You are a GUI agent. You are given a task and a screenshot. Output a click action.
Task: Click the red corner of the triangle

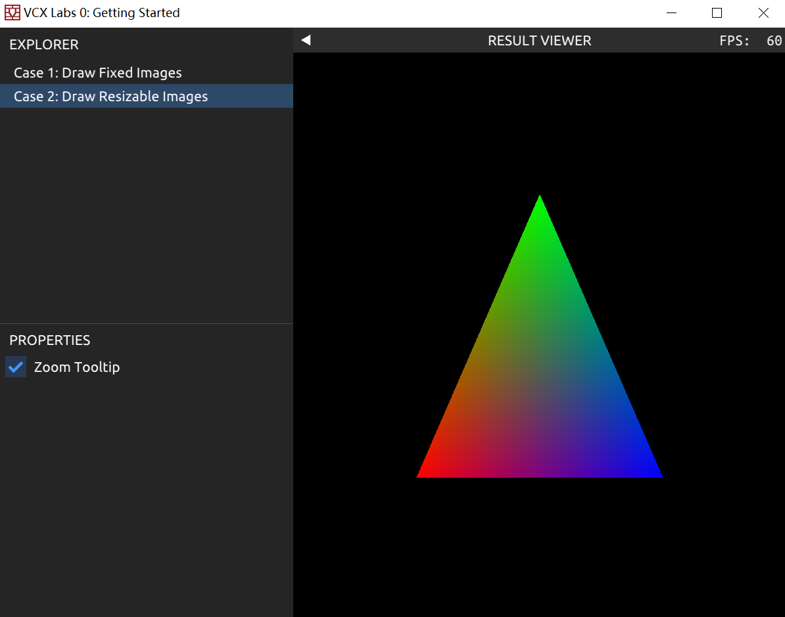click(x=425, y=472)
